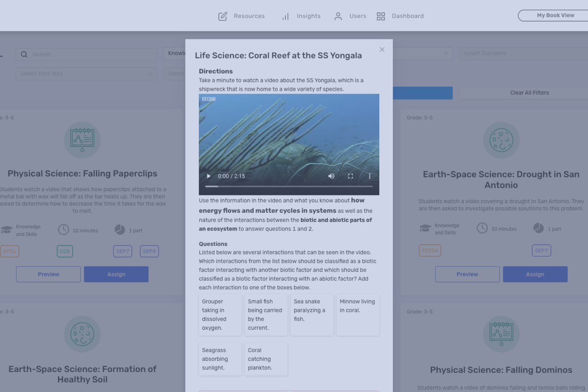Select the SEP4 tag on Falling Paperclips
Screen dimensions: 588x392
(x=149, y=251)
